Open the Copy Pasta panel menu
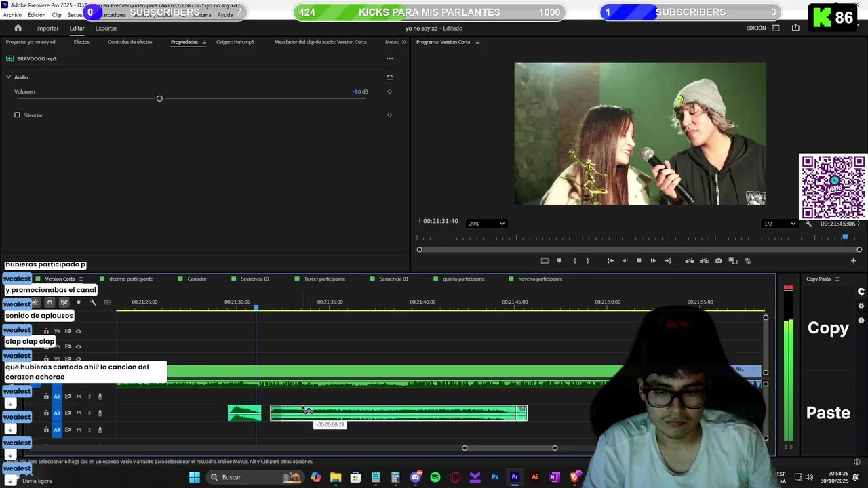The height and width of the screenshot is (488, 868). point(837,279)
